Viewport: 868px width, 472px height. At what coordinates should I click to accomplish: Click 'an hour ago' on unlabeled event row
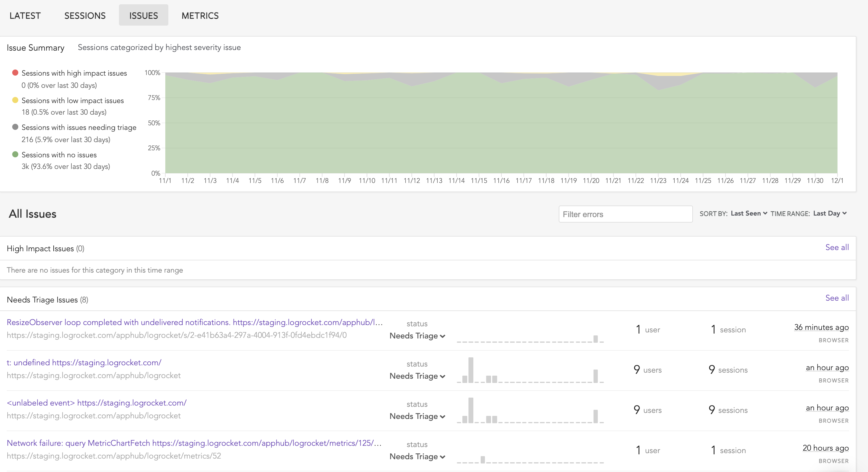tap(827, 408)
